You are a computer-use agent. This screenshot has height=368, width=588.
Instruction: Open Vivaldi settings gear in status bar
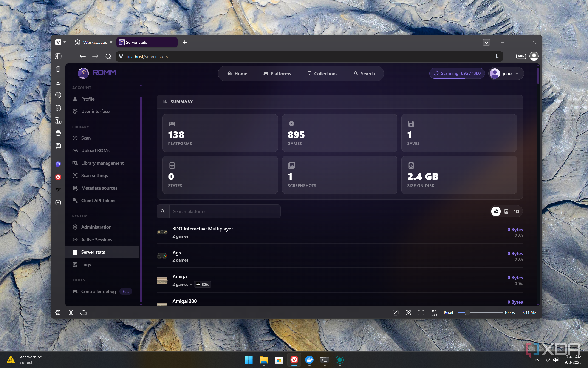58,313
